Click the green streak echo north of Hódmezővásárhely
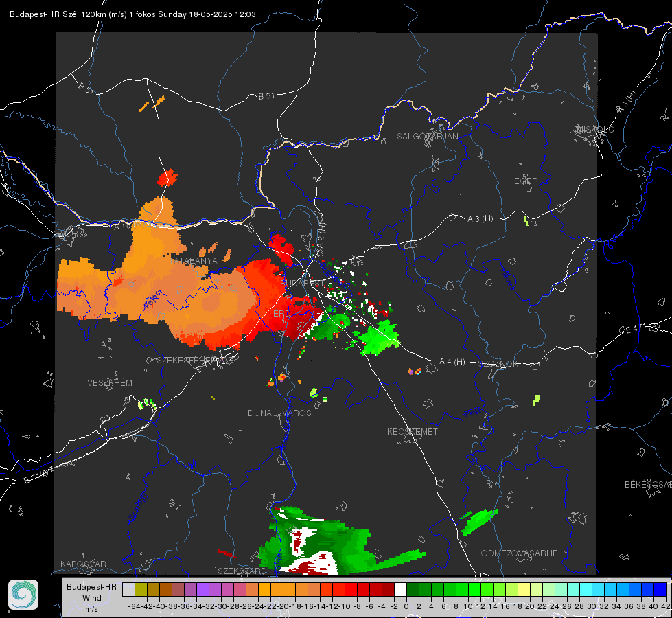 coord(480,521)
